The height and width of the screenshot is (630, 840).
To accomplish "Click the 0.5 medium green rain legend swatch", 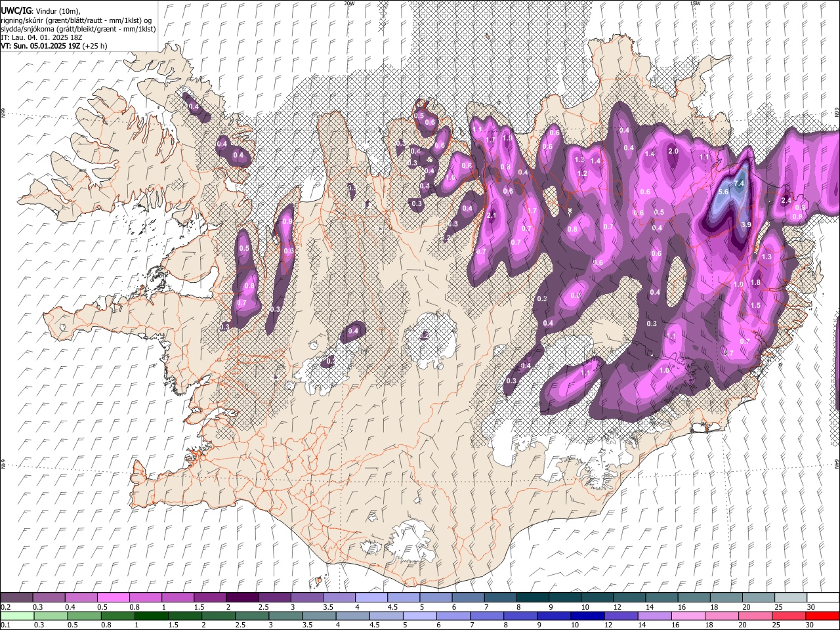I will point(84,616).
